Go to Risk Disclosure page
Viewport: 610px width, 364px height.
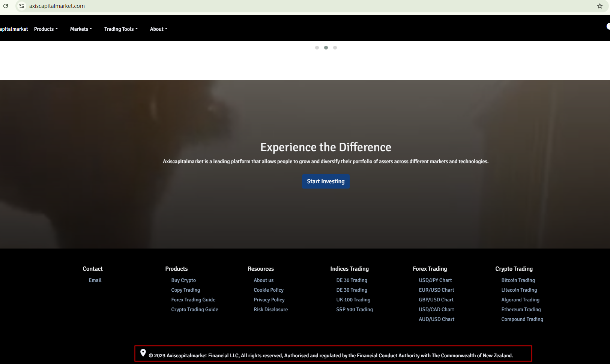pos(270,309)
